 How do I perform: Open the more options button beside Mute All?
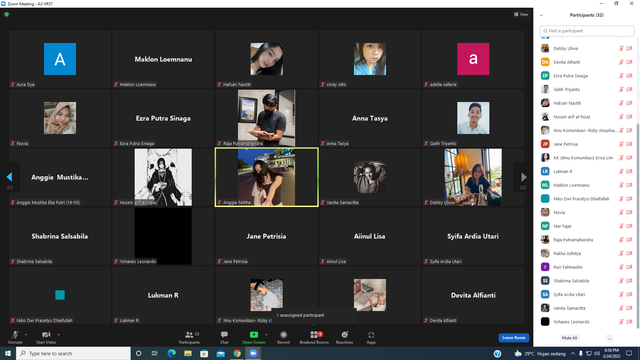(x=609, y=338)
